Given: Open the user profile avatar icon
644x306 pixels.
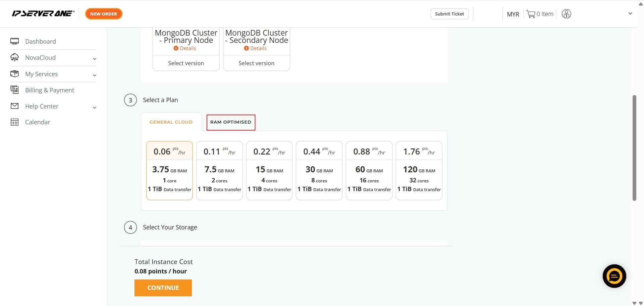Looking at the screenshot, I should coord(566,14).
